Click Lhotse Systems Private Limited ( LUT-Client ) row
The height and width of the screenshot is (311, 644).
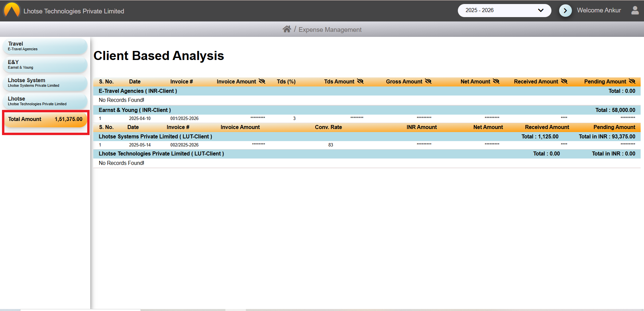367,136
